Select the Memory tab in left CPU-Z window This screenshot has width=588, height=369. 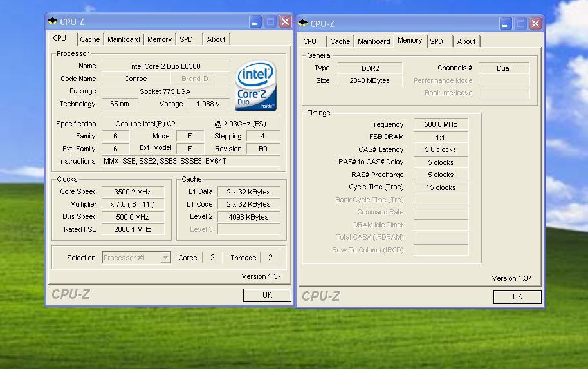160,39
